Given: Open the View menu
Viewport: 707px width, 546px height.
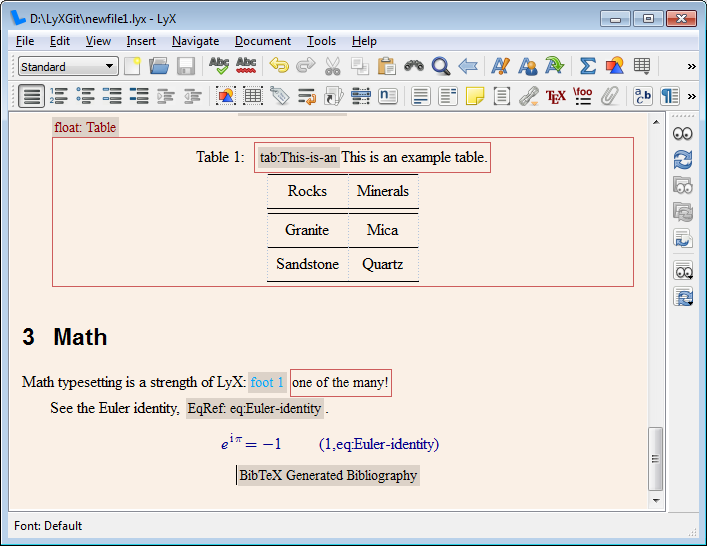Looking at the screenshot, I should (98, 41).
